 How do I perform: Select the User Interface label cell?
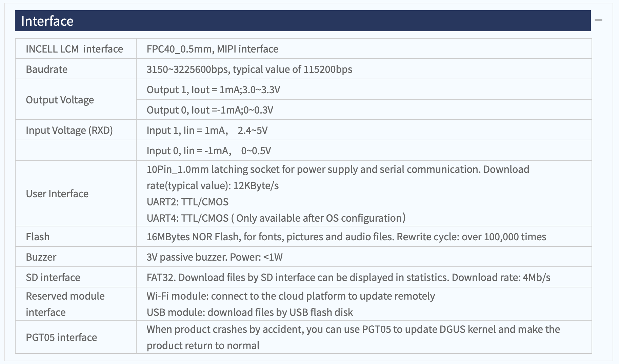(76, 194)
